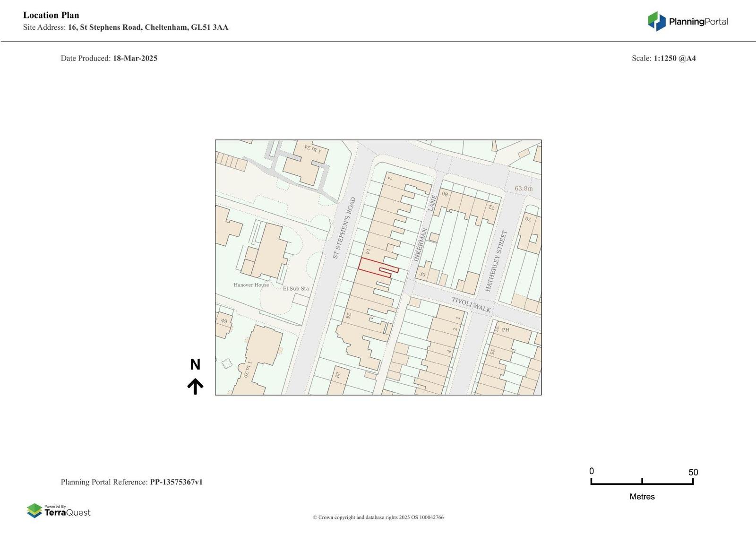Image resolution: width=756 pixels, height=535 pixels.
Task: Click the Planning Portal logo
Action: pyautogui.click(x=687, y=21)
